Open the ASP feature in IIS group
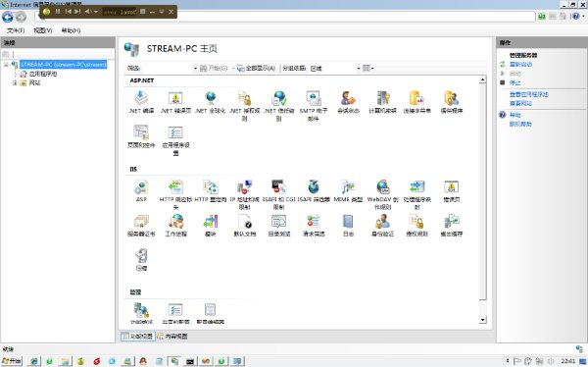 (x=141, y=190)
